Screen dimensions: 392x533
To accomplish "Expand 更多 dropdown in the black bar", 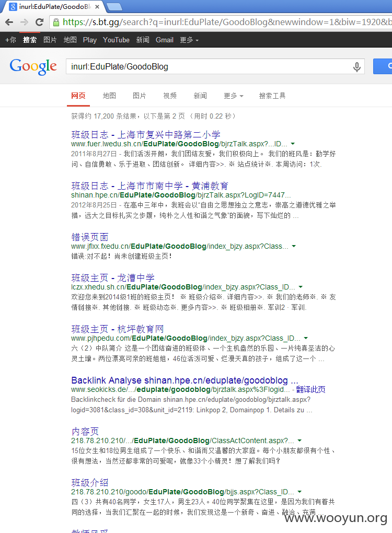I will [x=189, y=40].
